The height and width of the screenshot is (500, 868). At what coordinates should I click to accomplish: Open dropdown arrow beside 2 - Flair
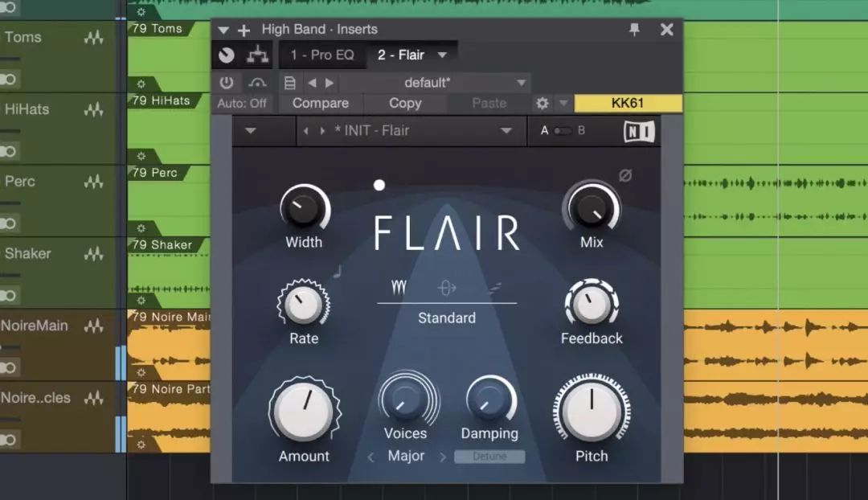pyautogui.click(x=442, y=55)
